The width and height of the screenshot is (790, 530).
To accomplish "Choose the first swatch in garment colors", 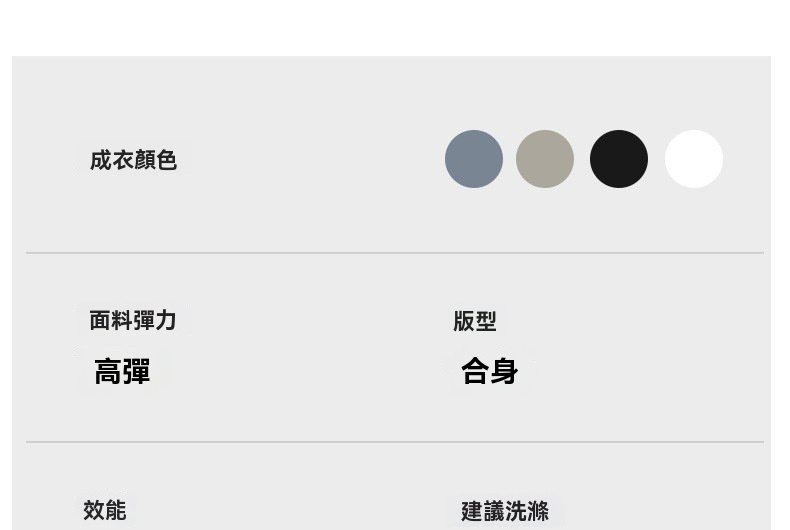I will tap(474, 159).
